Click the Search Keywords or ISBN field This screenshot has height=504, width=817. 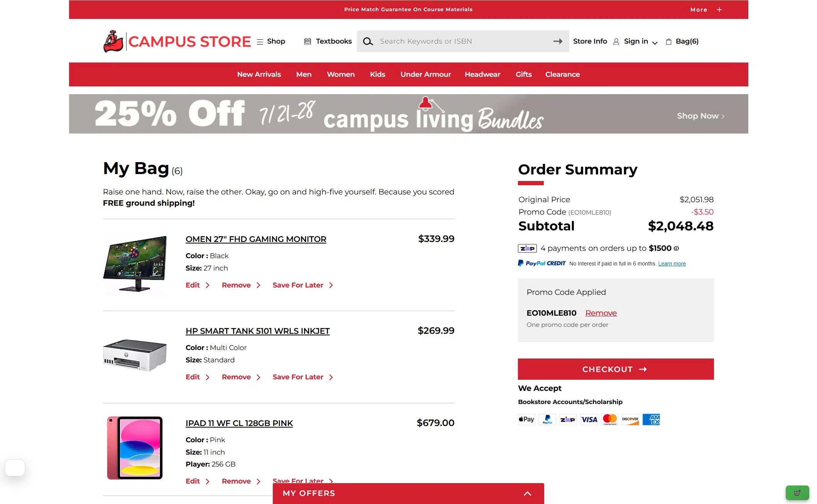463,41
